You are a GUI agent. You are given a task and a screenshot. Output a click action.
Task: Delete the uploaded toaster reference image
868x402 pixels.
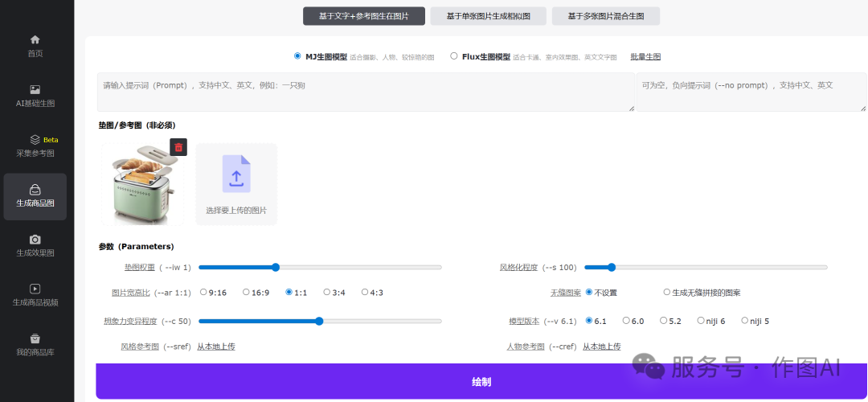pyautogui.click(x=178, y=147)
